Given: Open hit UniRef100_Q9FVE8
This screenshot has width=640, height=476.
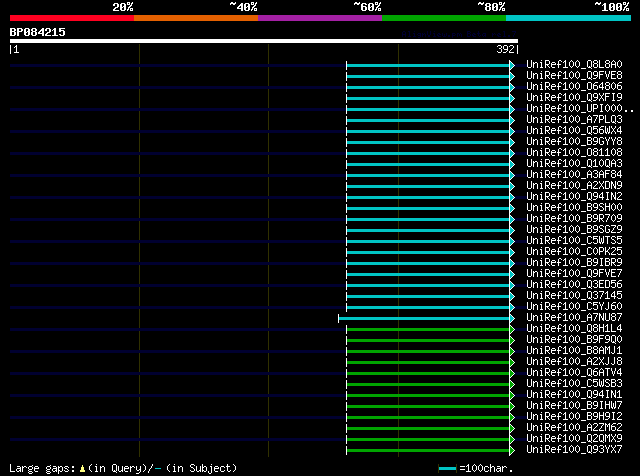Looking at the screenshot, I should [x=574, y=76].
